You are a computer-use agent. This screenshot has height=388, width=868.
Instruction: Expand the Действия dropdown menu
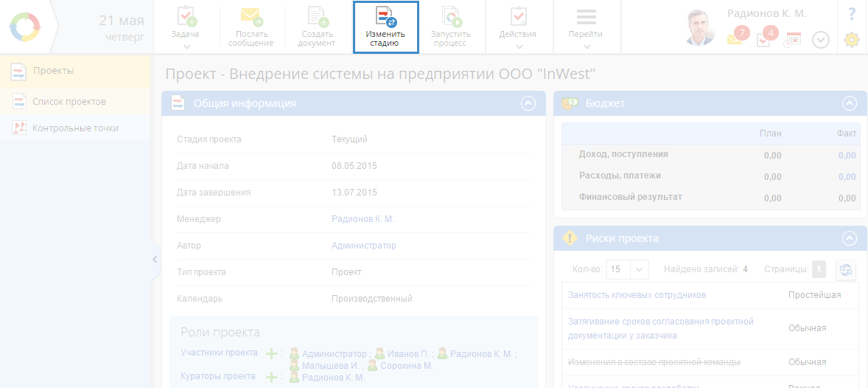pos(518,28)
